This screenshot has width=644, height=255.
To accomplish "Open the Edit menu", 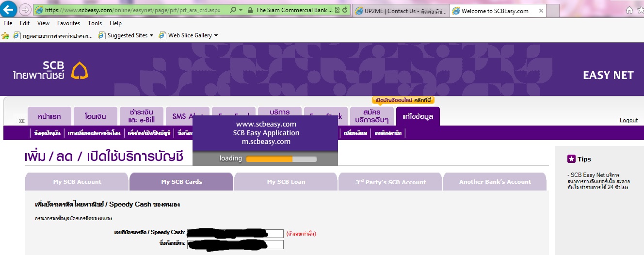I will (x=25, y=23).
